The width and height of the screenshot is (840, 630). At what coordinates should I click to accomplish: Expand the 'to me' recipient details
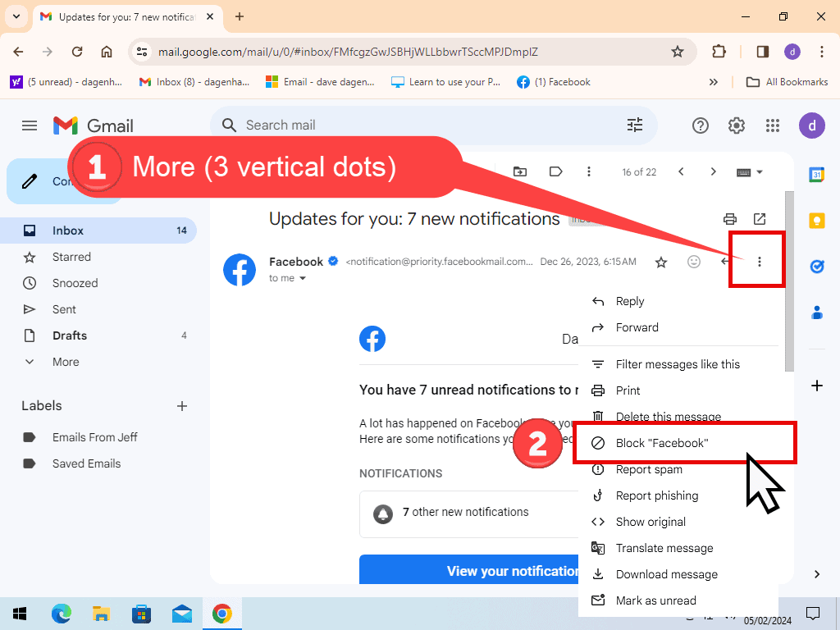[x=302, y=279]
